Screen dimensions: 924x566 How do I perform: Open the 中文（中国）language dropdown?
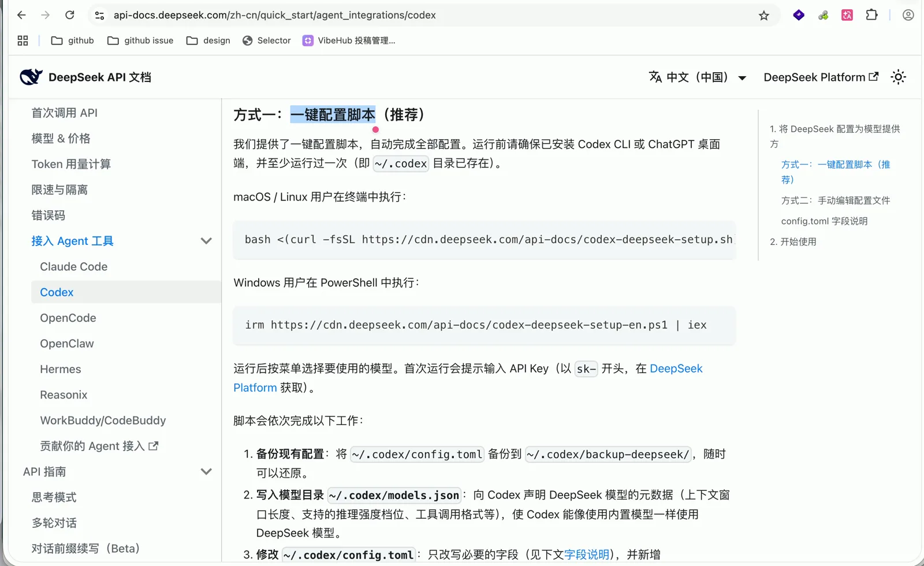(x=698, y=77)
